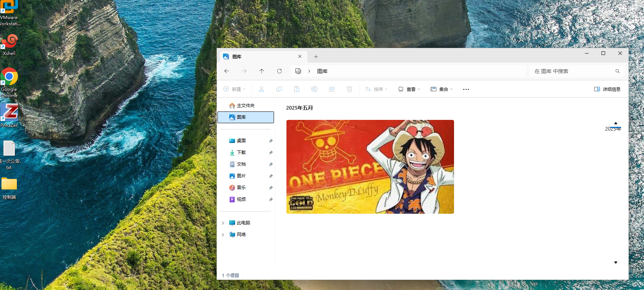Open VMware Workstation desktop shortcut
The width and height of the screenshot is (644, 290).
point(9,13)
